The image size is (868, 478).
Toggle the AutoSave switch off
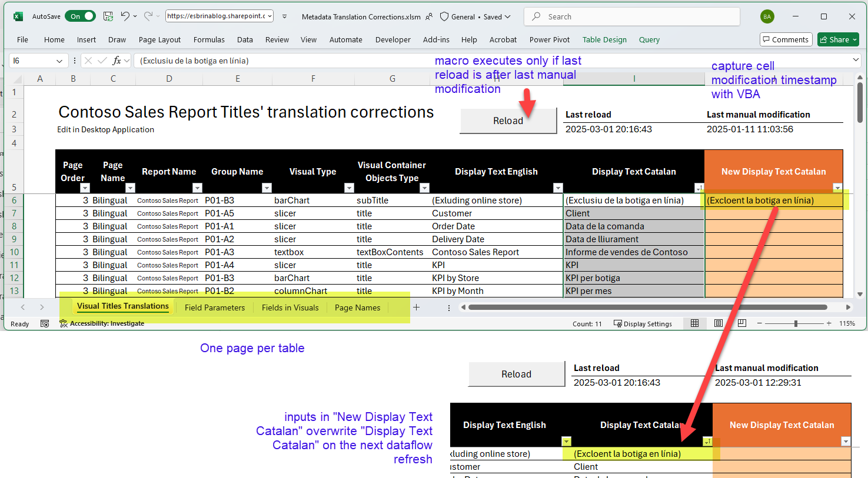tap(80, 16)
